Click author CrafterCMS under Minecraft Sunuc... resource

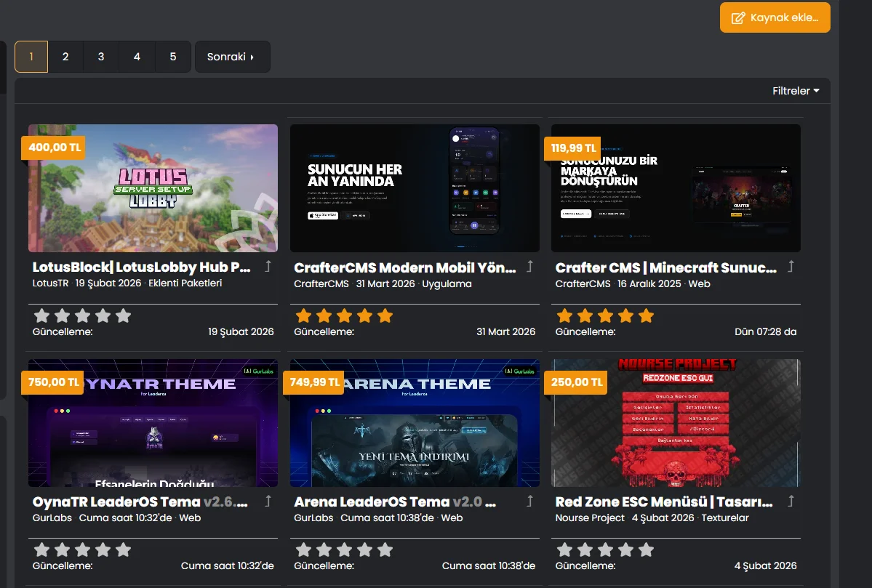tap(583, 283)
